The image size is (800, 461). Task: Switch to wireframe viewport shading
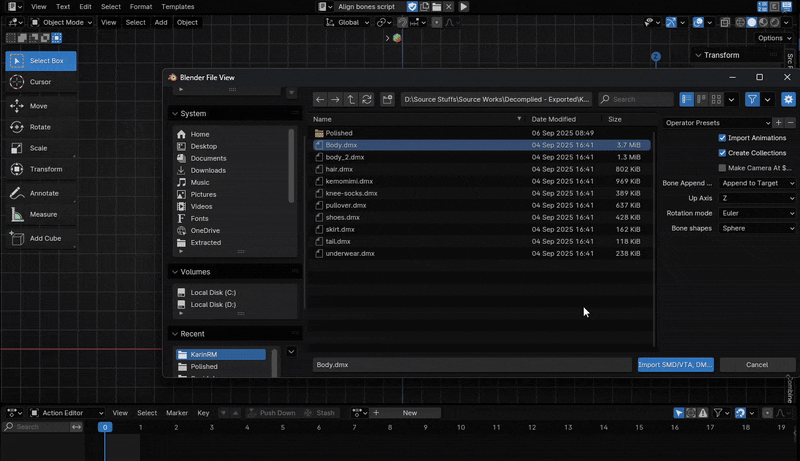[x=740, y=22]
